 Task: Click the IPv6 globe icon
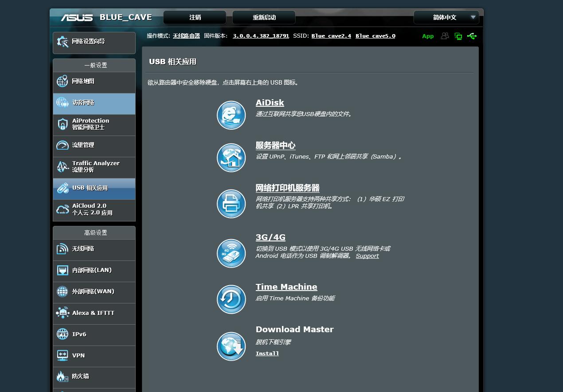[63, 334]
